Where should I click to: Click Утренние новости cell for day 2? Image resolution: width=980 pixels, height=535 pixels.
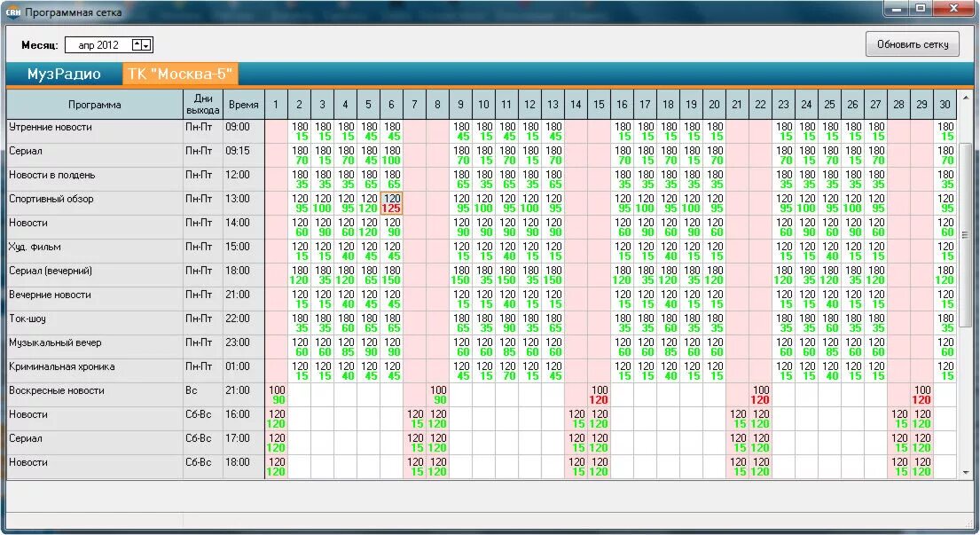point(300,131)
